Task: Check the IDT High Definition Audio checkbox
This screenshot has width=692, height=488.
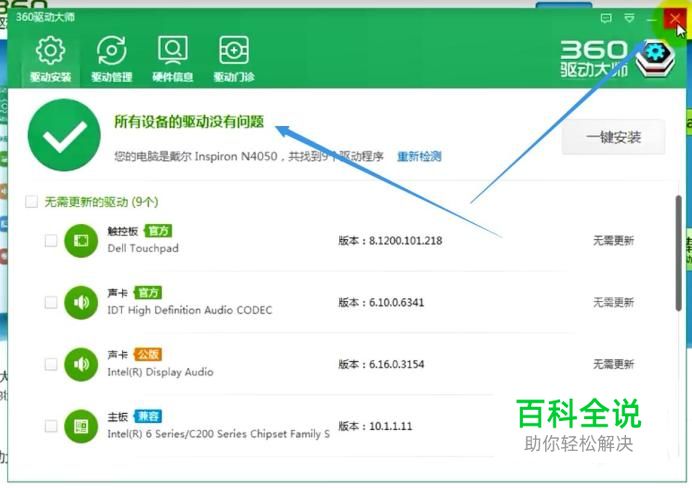Action: 51,302
